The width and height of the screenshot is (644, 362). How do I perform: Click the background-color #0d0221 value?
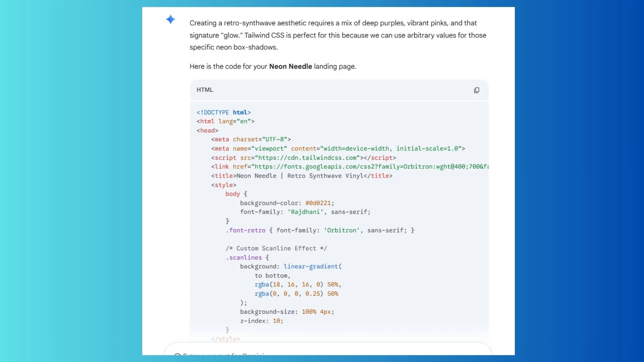[318, 203]
